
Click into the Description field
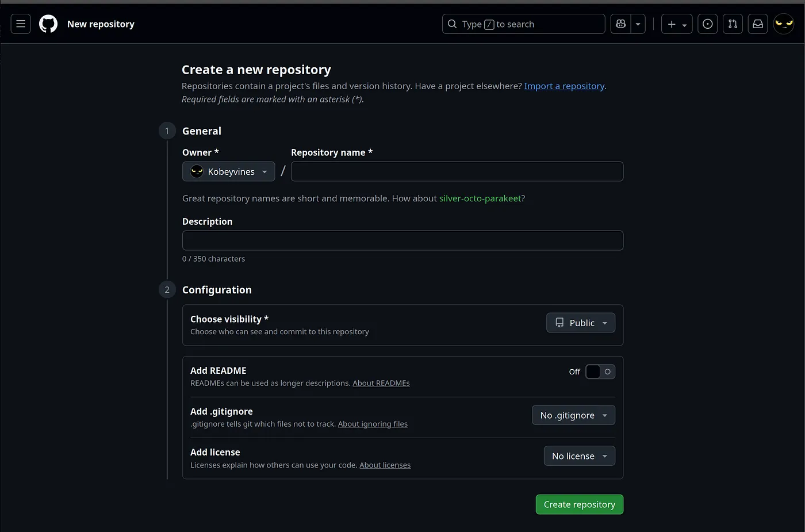(402, 240)
